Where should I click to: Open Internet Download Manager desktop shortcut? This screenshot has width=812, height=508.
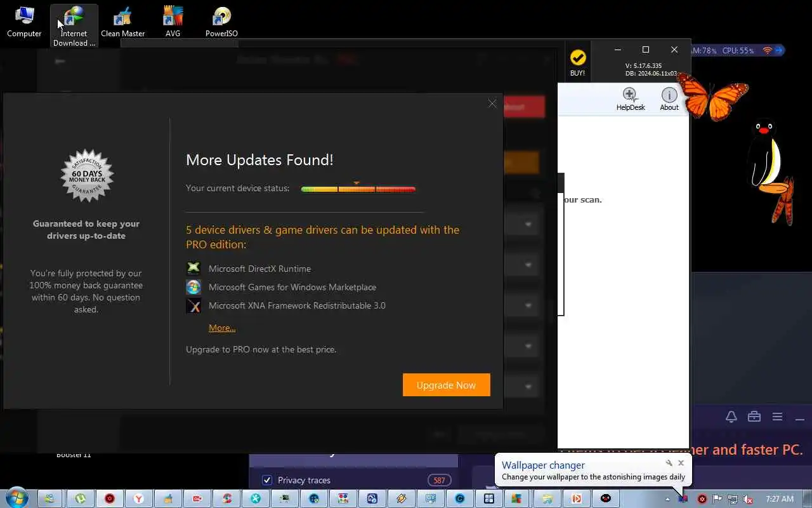tap(74, 25)
